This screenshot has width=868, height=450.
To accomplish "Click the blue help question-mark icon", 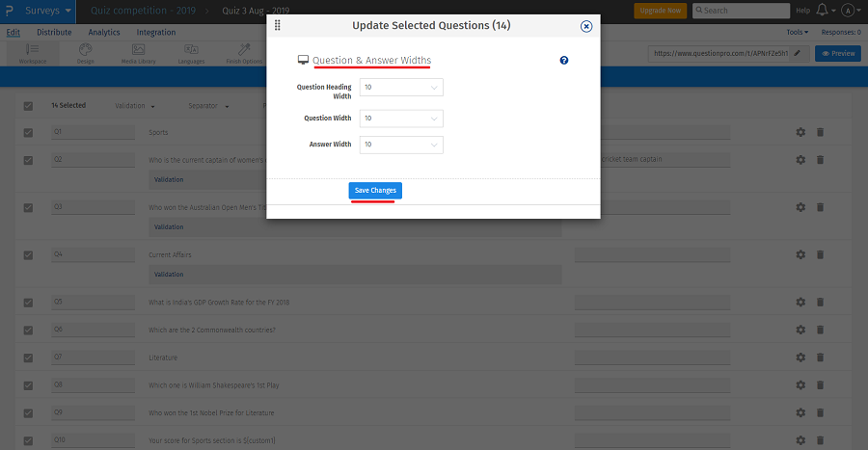I will (564, 61).
